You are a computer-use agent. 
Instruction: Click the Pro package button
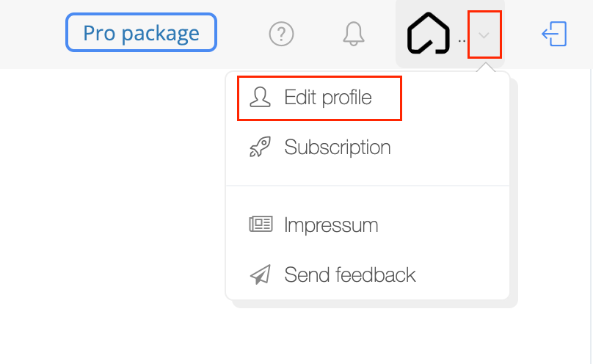(141, 32)
